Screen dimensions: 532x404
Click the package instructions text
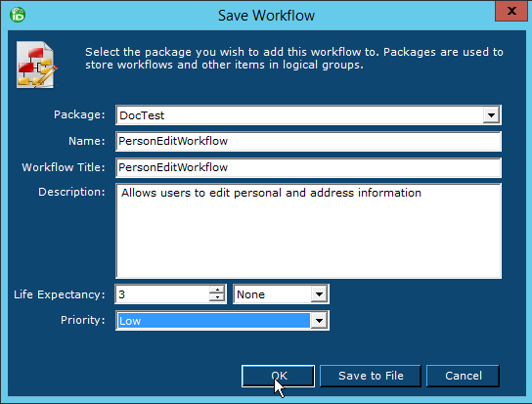294,59
